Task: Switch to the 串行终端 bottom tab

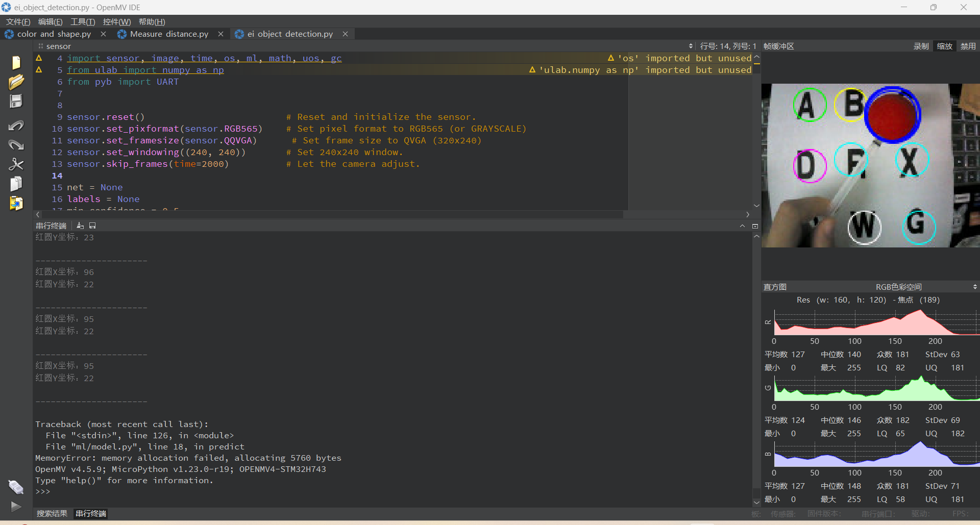Action: coord(91,513)
